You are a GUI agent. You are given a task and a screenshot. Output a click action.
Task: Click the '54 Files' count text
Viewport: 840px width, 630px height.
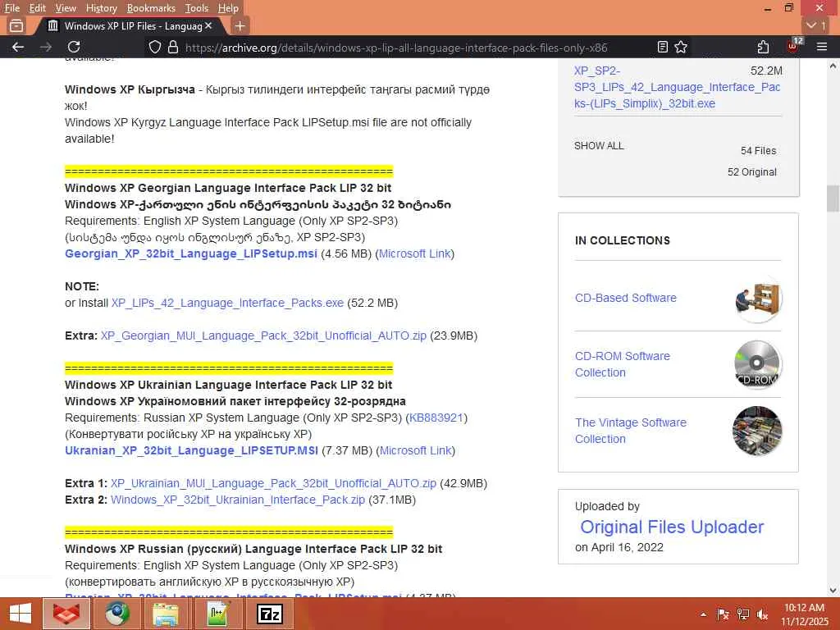pyautogui.click(x=758, y=151)
